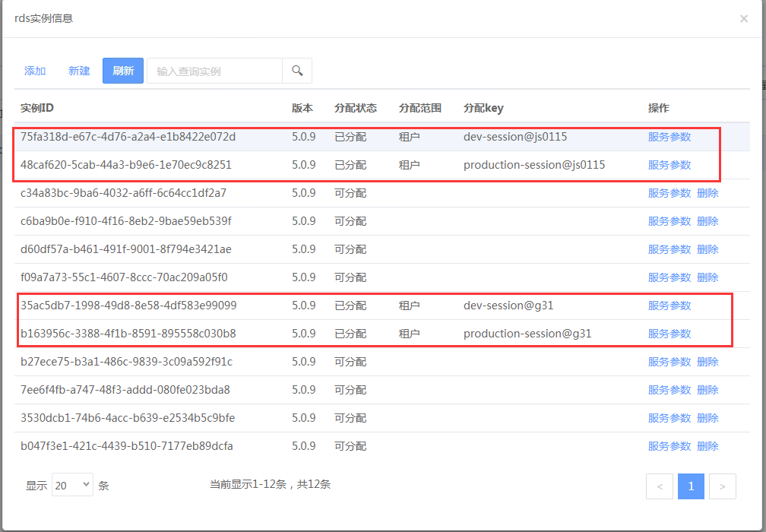This screenshot has width=766, height=532.
Task: Click 租户 scope in b163956c row
Action: pyautogui.click(x=410, y=334)
